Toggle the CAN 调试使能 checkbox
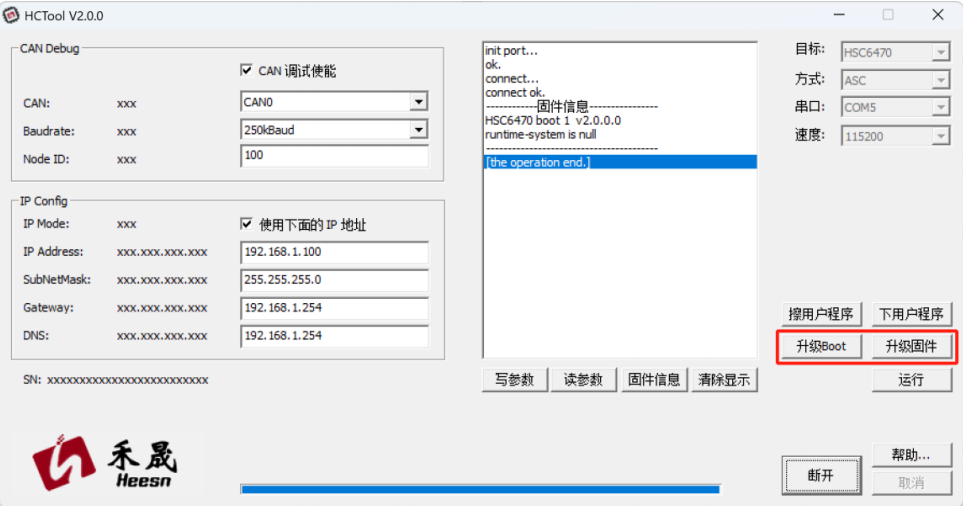963x506 pixels. tap(247, 71)
